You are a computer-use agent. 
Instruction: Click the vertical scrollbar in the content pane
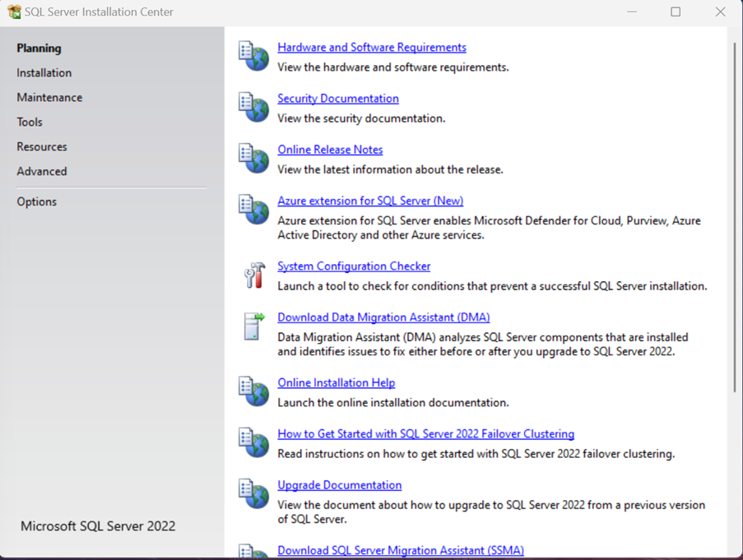(734, 214)
